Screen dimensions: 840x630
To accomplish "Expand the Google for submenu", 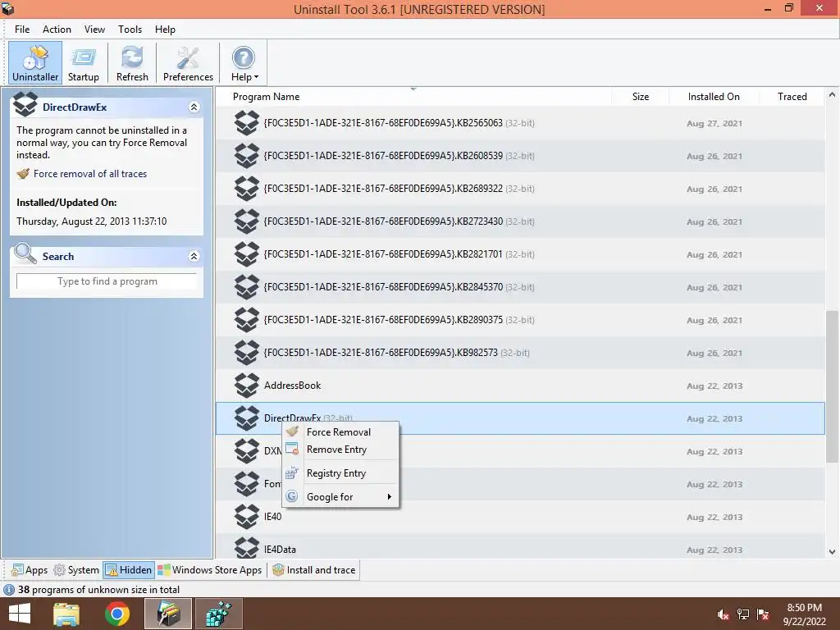I will [x=340, y=496].
